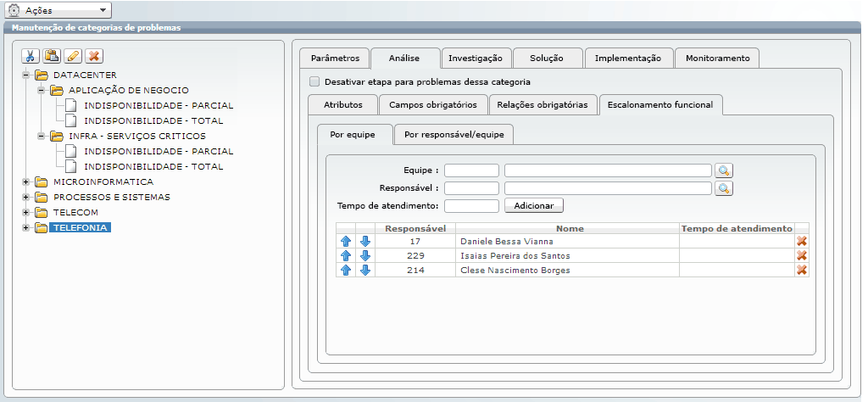Click the Adicionar button
The width and height of the screenshot is (868, 402).
533,206
